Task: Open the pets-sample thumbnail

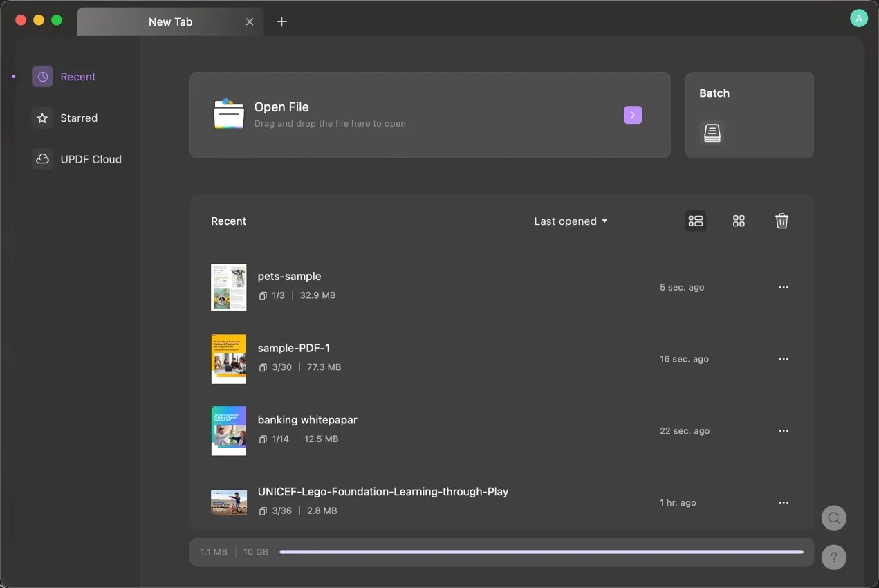Action: (x=229, y=287)
